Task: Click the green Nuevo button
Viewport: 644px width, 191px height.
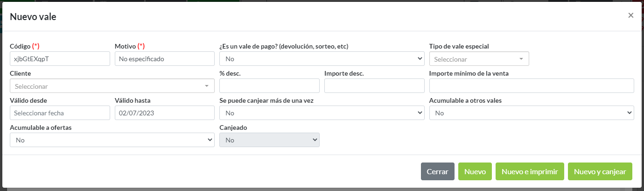Action: [x=475, y=171]
